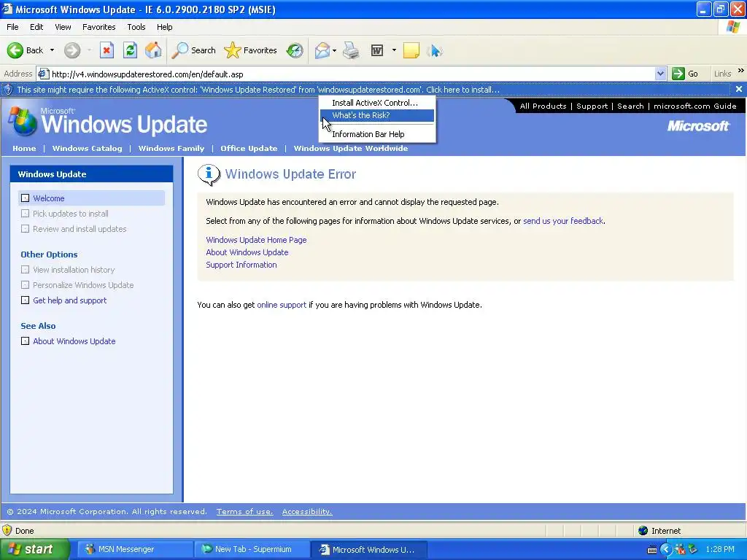Choose Information Bar Help menu item
Screen dimensions: 747x560
[x=377, y=134]
